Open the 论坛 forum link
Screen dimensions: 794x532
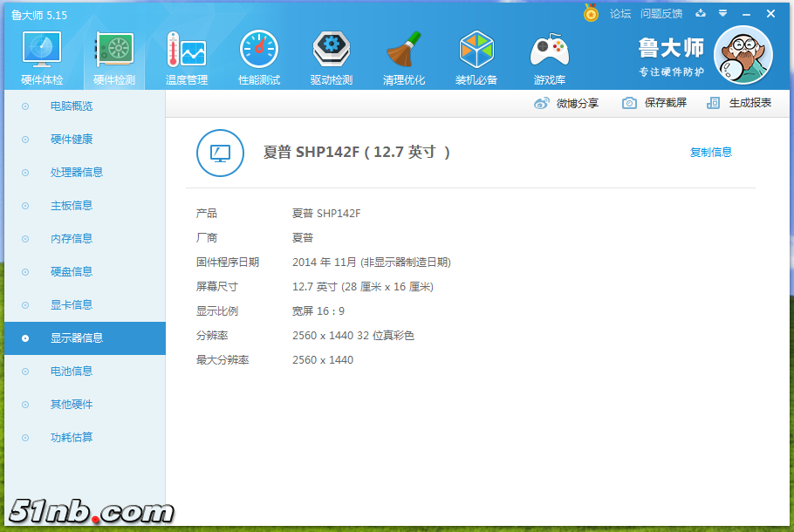click(x=620, y=14)
